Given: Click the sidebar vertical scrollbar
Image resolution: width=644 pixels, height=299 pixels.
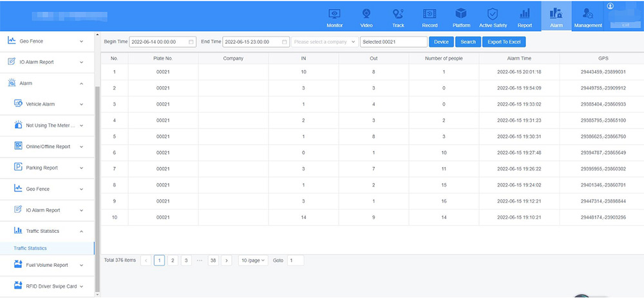Looking at the screenshot, I should click(97, 188).
